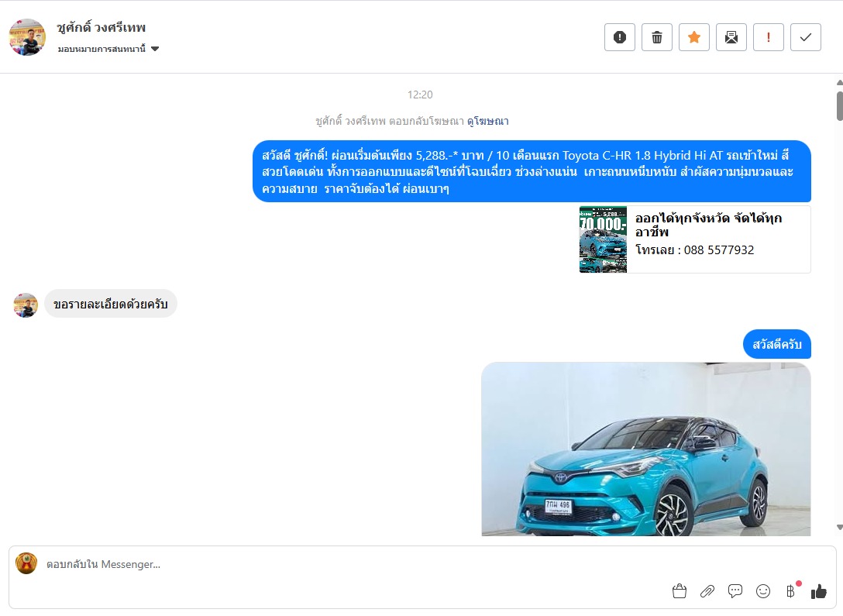This screenshot has height=616, width=843.
Task: Toggle the orange star follow-up flag
Action: point(693,38)
